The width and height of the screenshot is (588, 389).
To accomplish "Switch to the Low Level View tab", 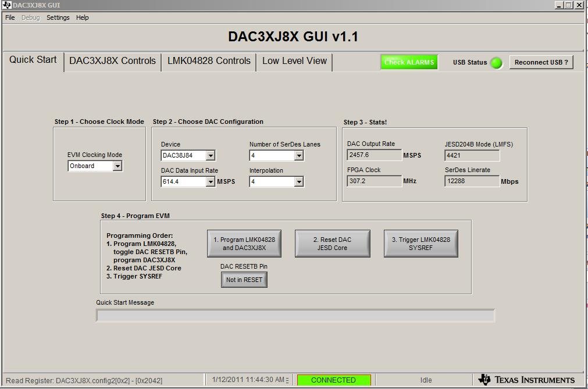I will tap(294, 61).
